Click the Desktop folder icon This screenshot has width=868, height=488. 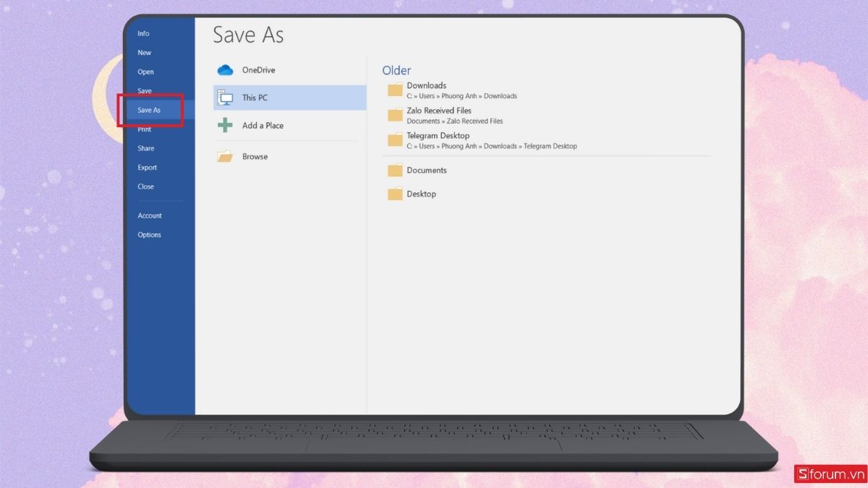coord(395,194)
